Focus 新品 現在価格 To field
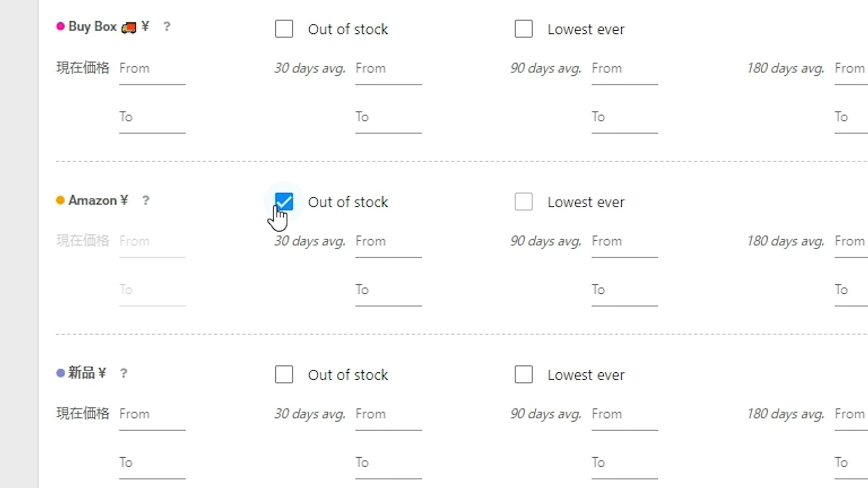 152,463
